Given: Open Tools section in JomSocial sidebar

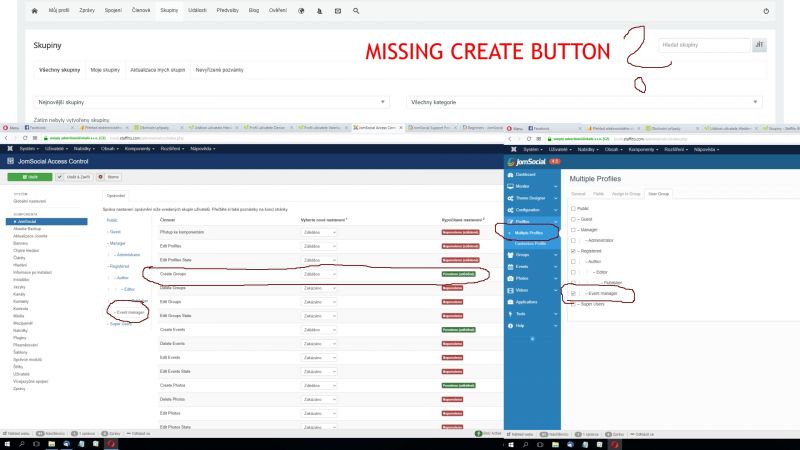Looking at the screenshot, I should [x=531, y=314].
